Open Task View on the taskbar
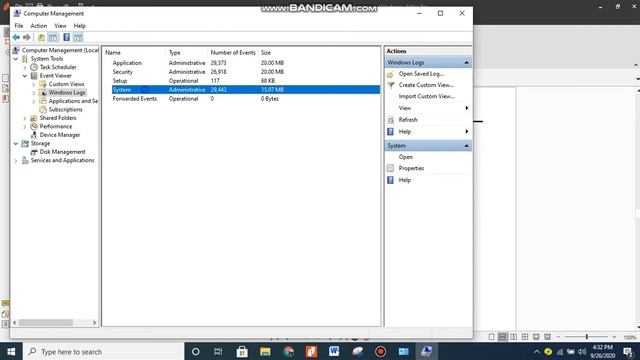 [218, 351]
